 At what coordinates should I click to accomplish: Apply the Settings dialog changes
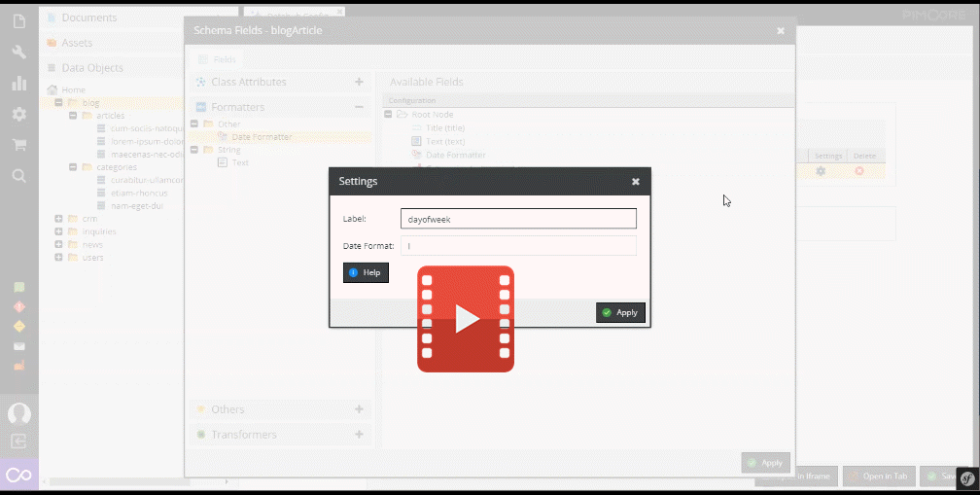coord(619,312)
